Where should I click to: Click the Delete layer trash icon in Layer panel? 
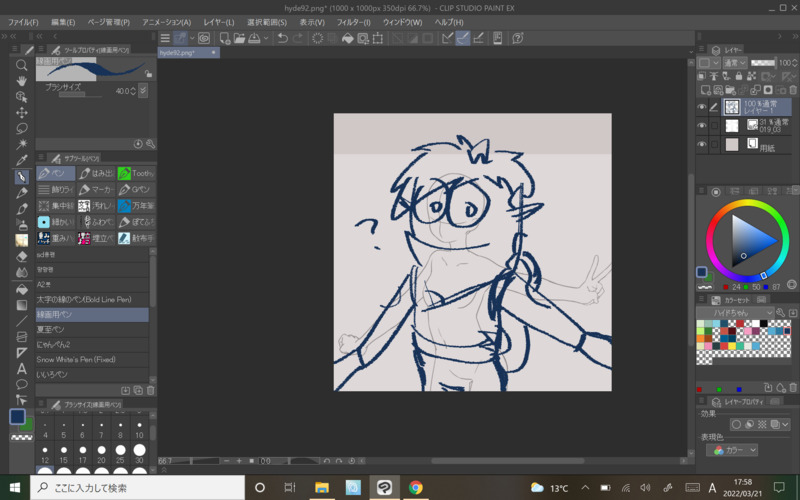click(x=793, y=90)
